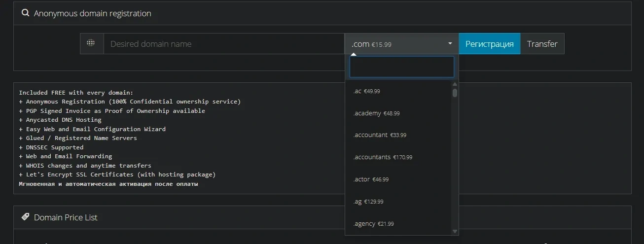Pick the .accountant €33.99 extension
The width and height of the screenshot is (644, 244).
pyautogui.click(x=380, y=135)
